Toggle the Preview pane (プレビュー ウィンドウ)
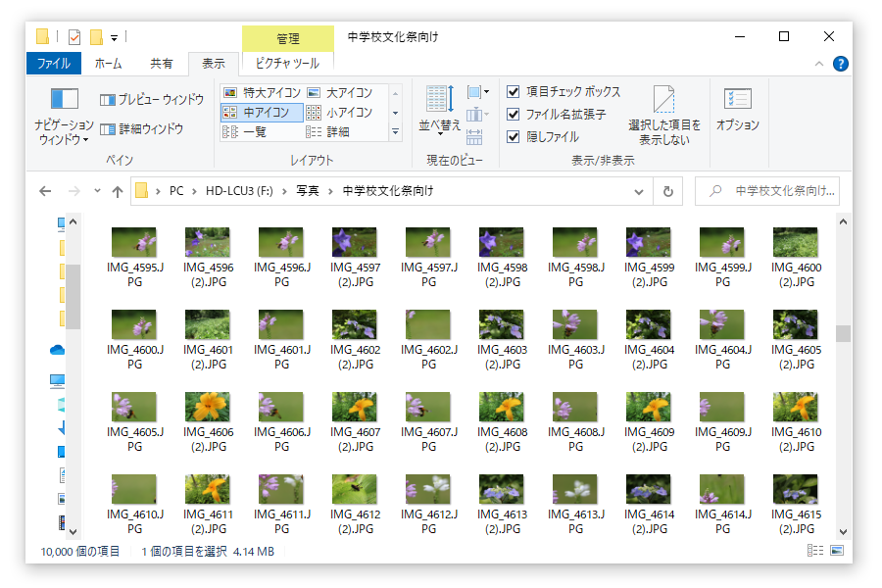Screen dimensions: 882x588 pos(152,100)
